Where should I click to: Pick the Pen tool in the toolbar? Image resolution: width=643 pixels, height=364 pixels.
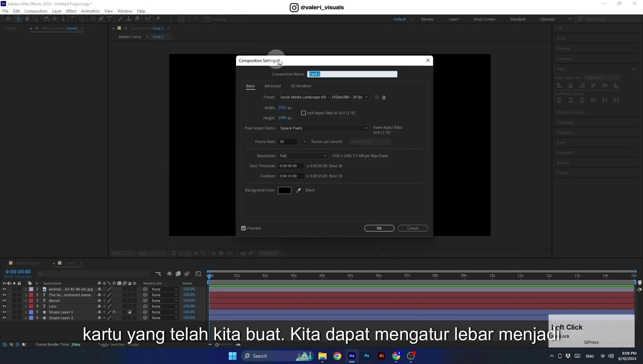[101, 19]
